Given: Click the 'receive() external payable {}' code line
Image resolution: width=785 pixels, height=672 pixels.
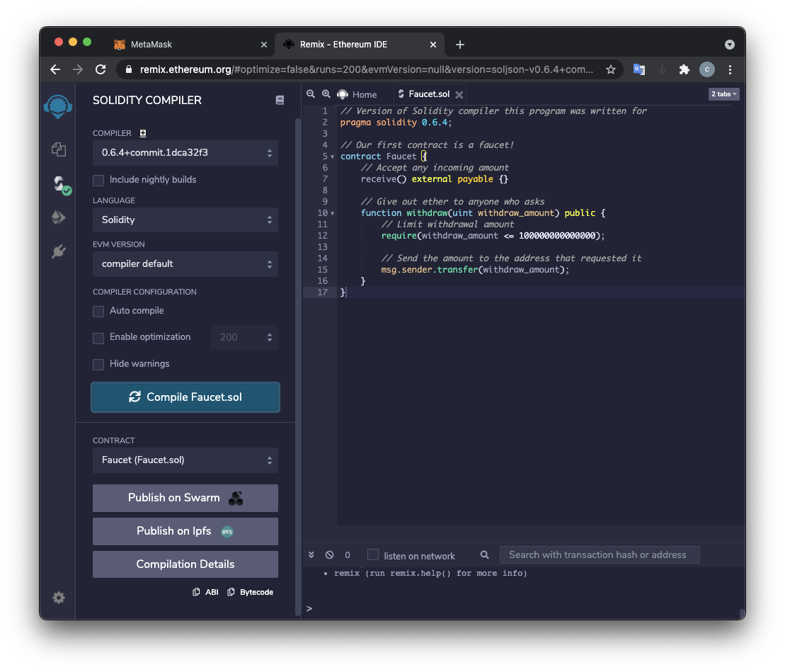Looking at the screenshot, I should click(x=435, y=179).
